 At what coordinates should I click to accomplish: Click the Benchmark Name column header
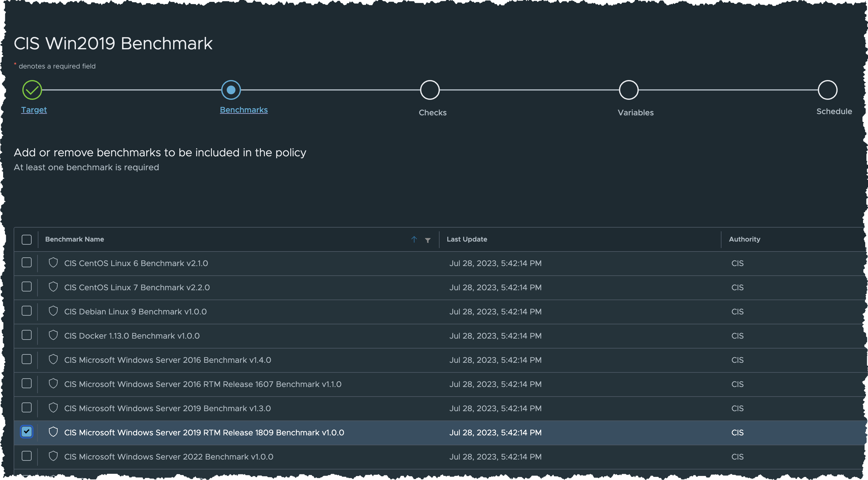74,239
